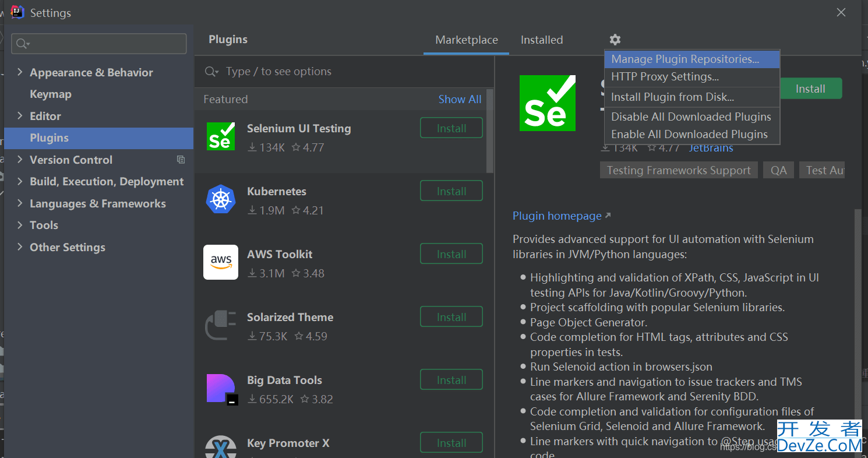This screenshot has height=458, width=868.
Task: Choose Enable All Downloaded Plugins
Action: pyautogui.click(x=692, y=134)
